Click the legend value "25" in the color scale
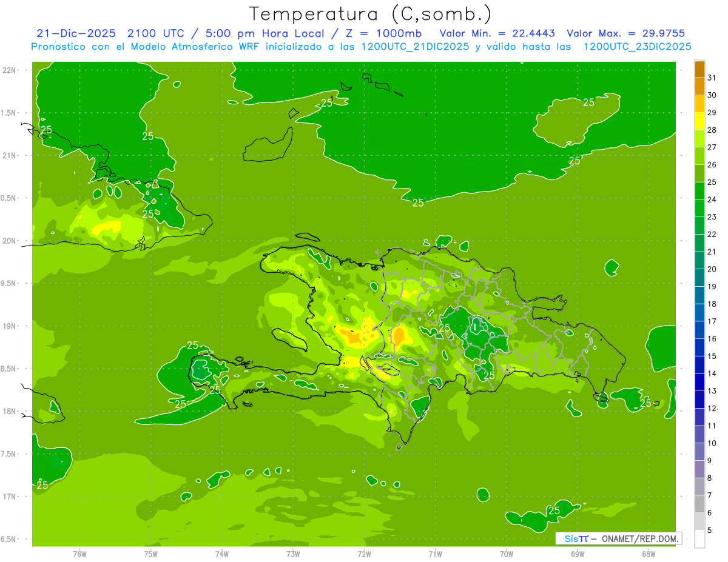 [712, 182]
